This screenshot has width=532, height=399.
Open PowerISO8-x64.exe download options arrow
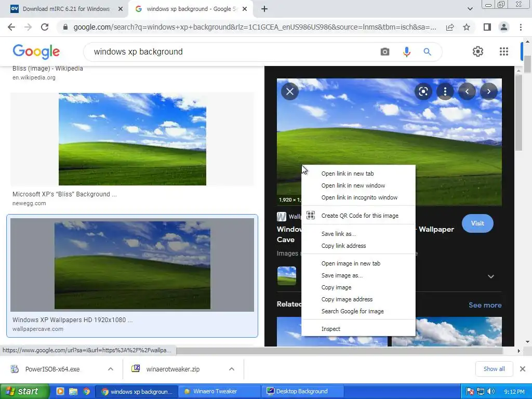click(111, 369)
